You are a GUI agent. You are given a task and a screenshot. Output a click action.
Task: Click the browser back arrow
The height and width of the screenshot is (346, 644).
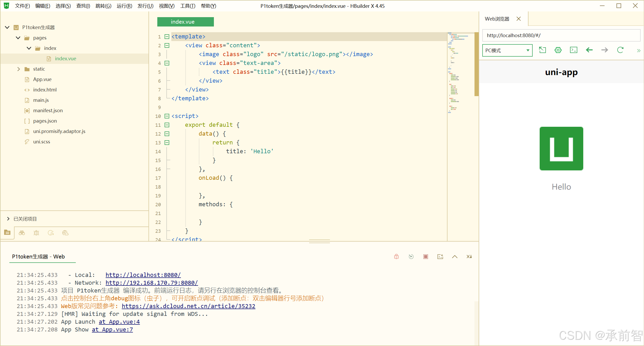589,50
